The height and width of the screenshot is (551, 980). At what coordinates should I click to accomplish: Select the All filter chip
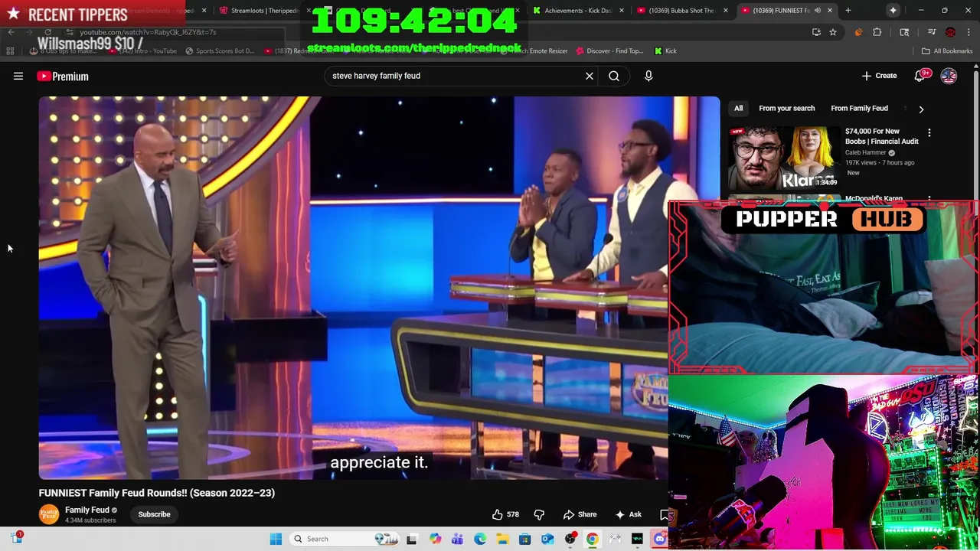click(739, 109)
